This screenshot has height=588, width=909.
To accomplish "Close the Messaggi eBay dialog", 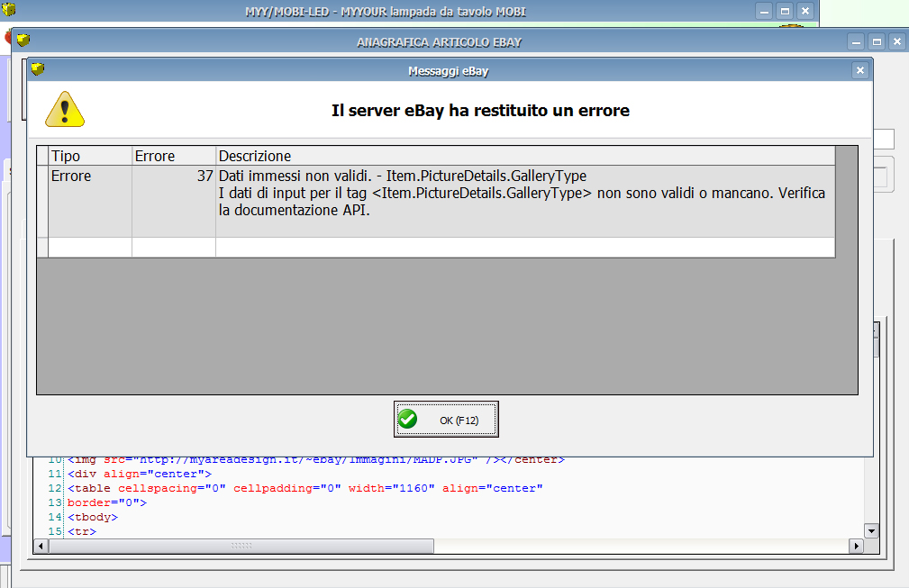I will coord(860,70).
